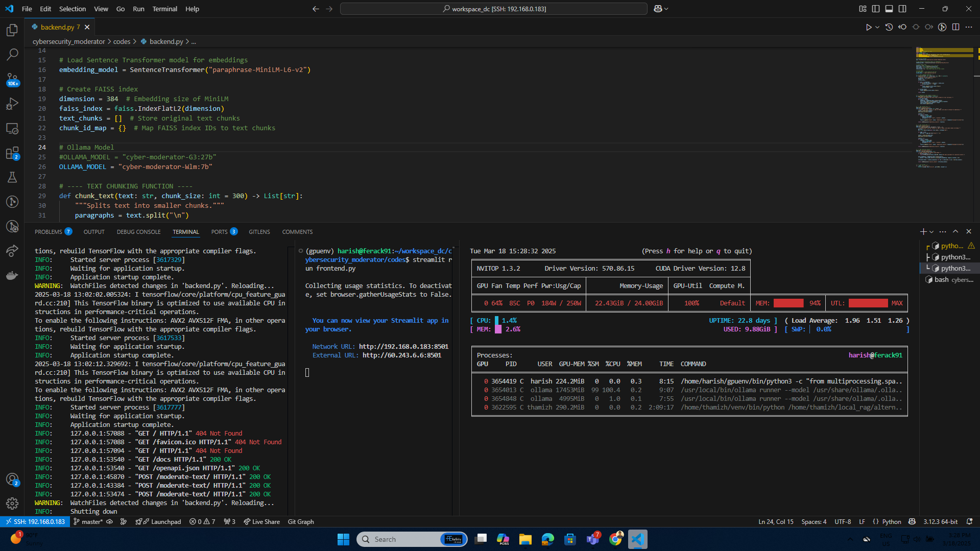
Task: Change Spaces: 4 indentation setting
Action: tap(814, 522)
